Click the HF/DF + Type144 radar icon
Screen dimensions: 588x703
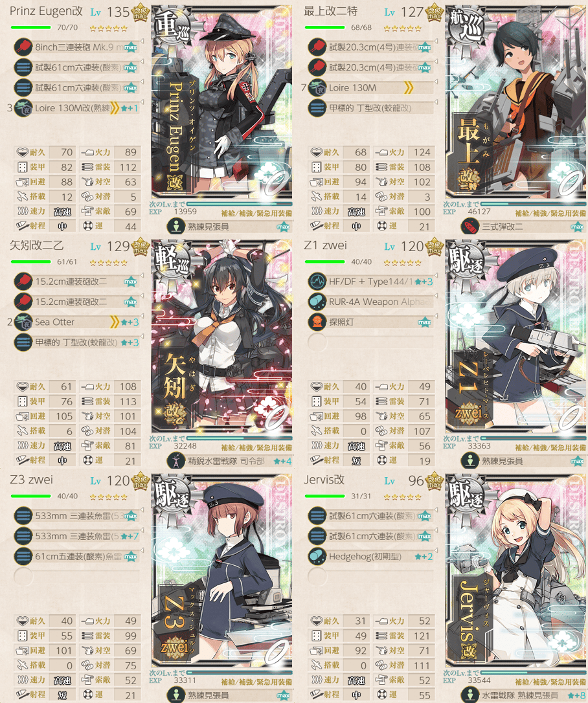[x=317, y=282]
